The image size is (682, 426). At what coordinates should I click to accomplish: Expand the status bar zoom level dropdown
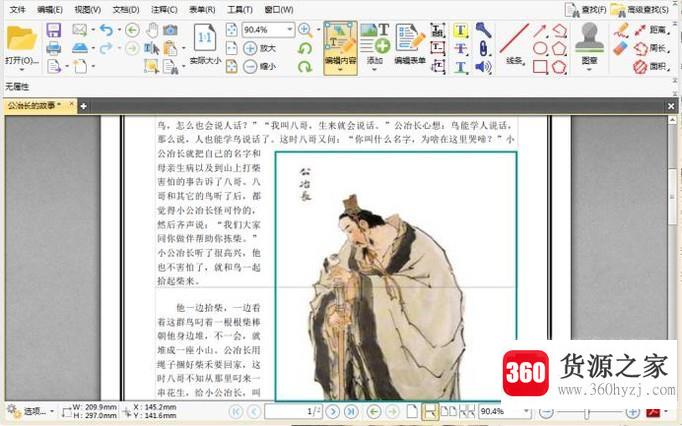526,411
